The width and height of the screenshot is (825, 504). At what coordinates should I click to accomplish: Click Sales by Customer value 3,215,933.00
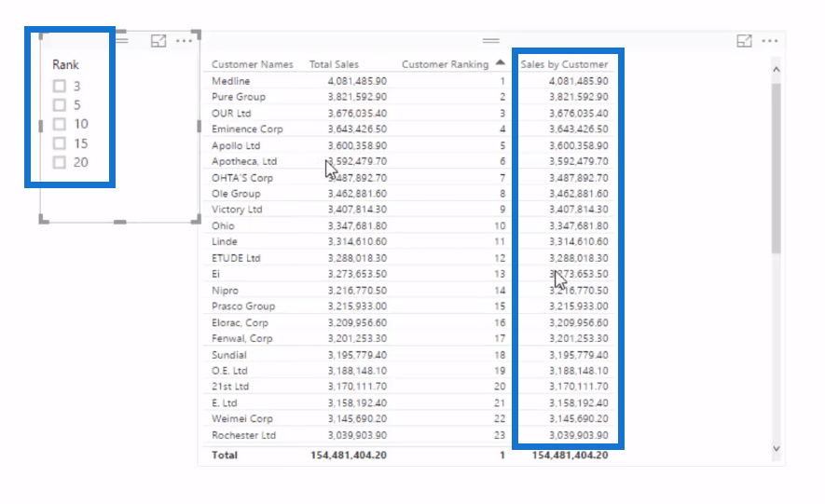[x=578, y=306]
